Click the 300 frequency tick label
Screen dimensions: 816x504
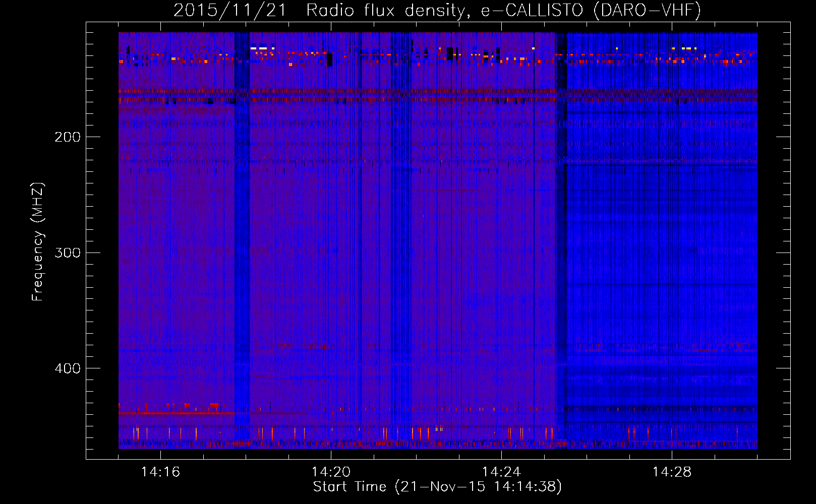[68, 253]
